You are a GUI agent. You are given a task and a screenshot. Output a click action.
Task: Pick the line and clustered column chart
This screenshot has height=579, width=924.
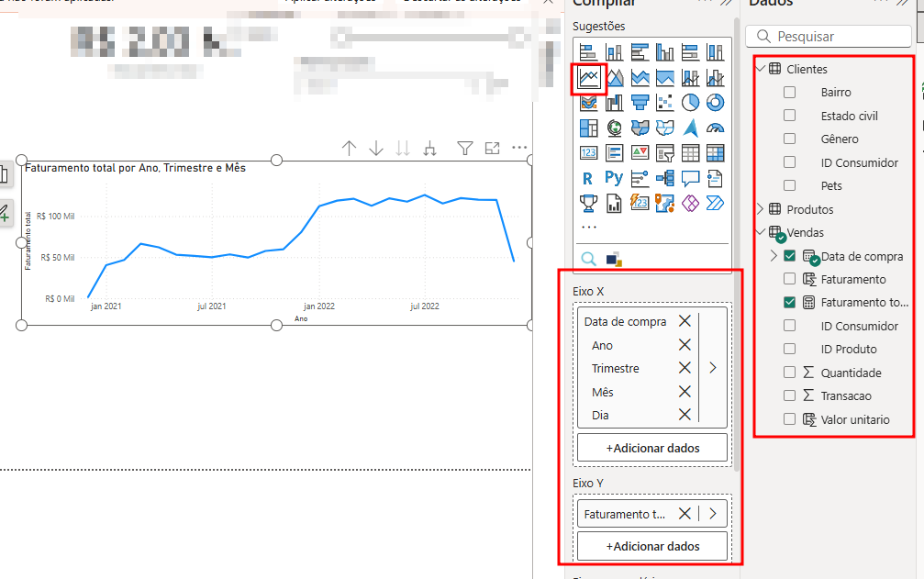tap(716, 78)
